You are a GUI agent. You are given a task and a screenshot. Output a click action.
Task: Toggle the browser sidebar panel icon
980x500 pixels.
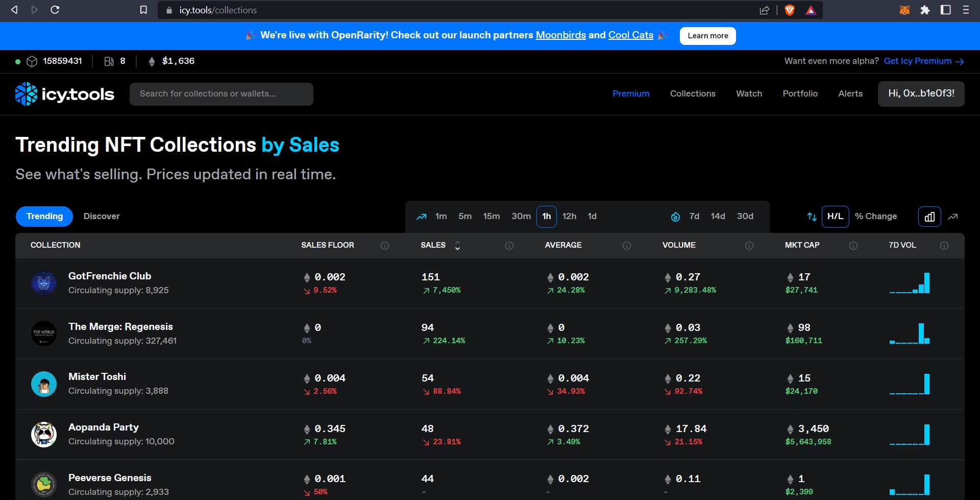(x=945, y=10)
